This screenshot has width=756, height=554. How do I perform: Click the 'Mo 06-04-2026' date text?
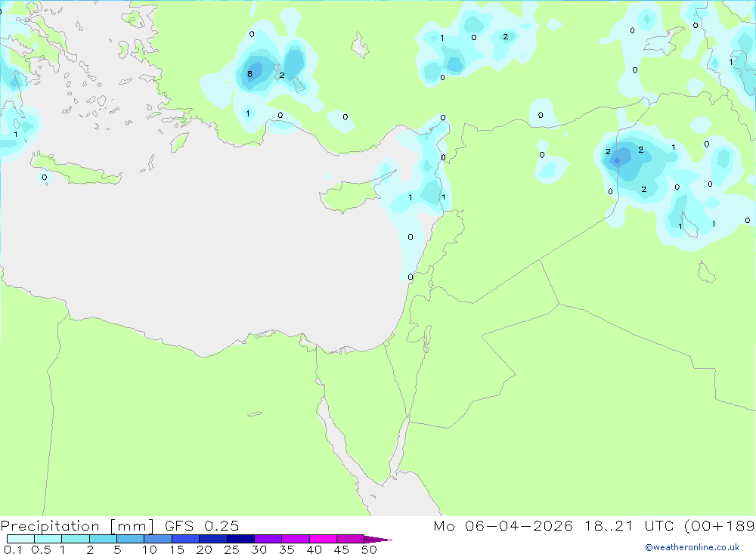pyautogui.click(x=503, y=526)
